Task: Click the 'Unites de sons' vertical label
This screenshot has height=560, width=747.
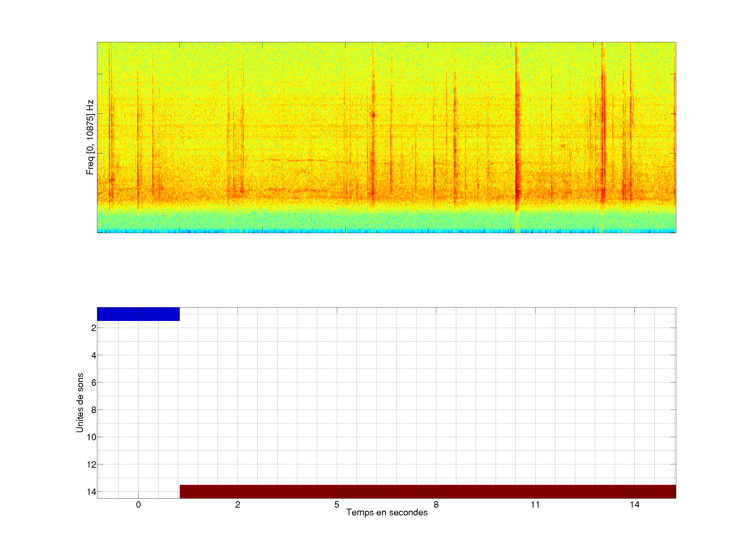Action: (x=80, y=403)
